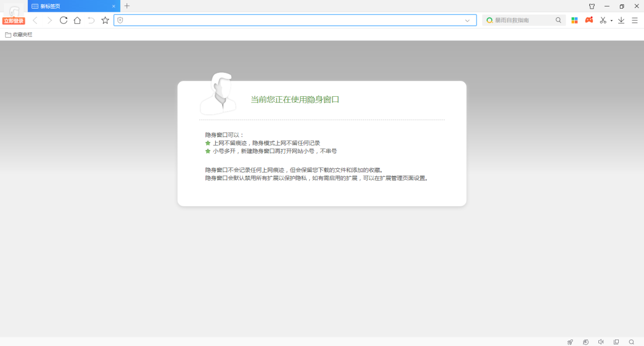Image resolution: width=644 pixels, height=346 pixels.
Task: Restore down the browser window
Action: [x=622, y=6]
